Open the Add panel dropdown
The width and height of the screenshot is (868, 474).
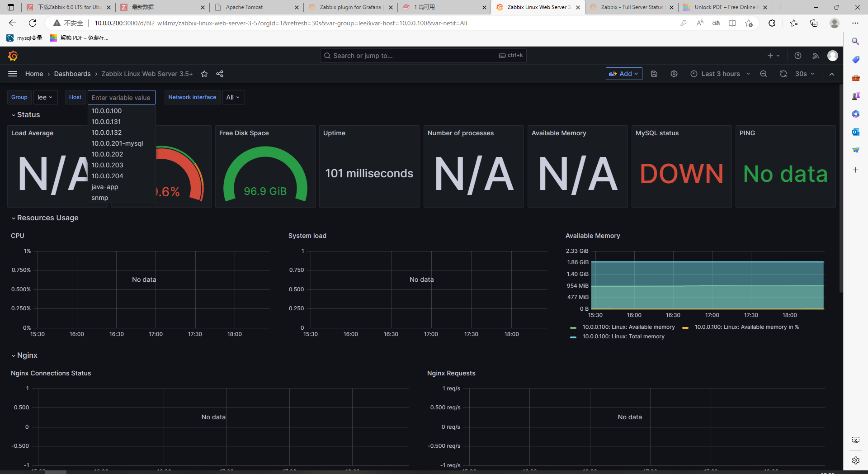(x=624, y=74)
